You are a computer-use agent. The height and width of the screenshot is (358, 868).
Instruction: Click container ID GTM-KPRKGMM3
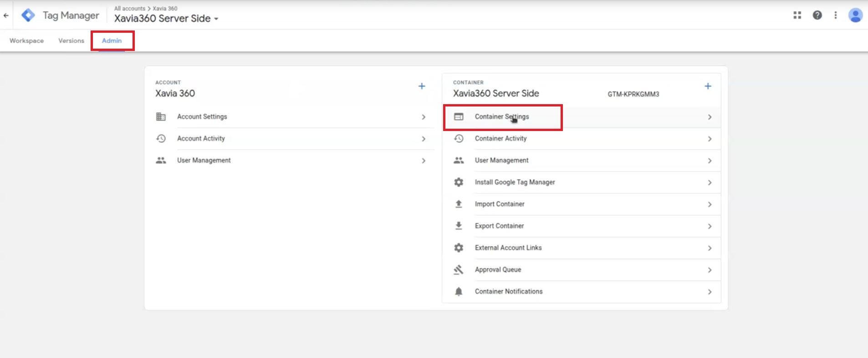pyautogui.click(x=633, y=94)
